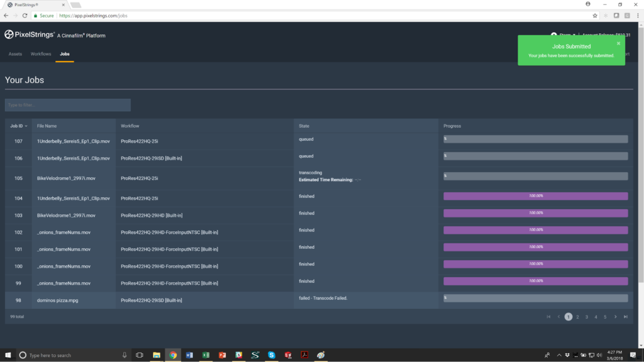
Task: Reload the page with the refresh icon
Action: click(x=25, y=16)
